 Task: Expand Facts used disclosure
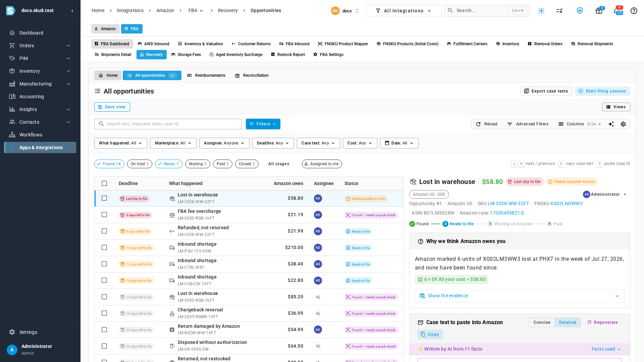606,349
